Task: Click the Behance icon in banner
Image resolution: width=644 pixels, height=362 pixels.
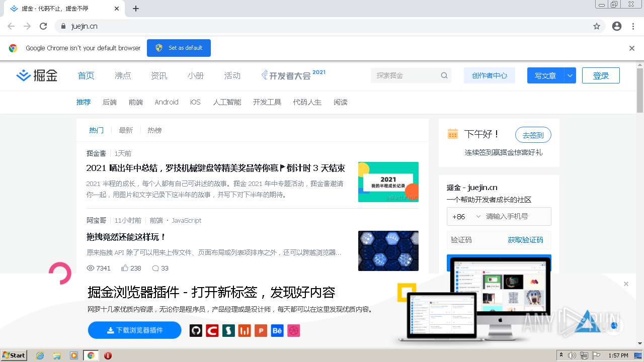Action: point(277,330)
